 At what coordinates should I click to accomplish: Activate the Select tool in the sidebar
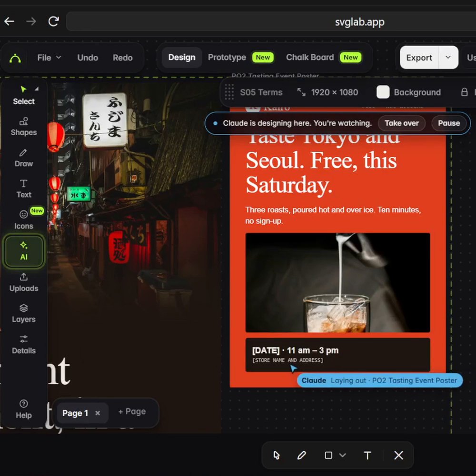(x=24, y=95)
